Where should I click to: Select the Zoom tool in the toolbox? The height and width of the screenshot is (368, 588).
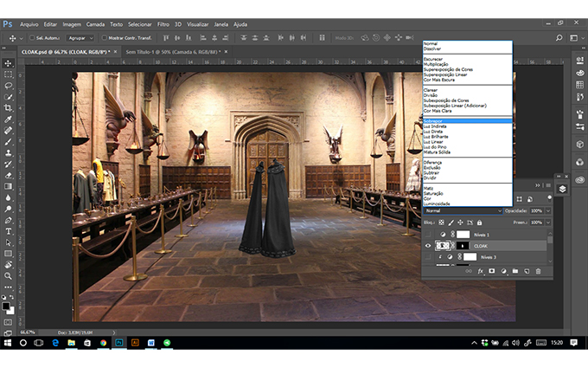click(x=8, y=276)
